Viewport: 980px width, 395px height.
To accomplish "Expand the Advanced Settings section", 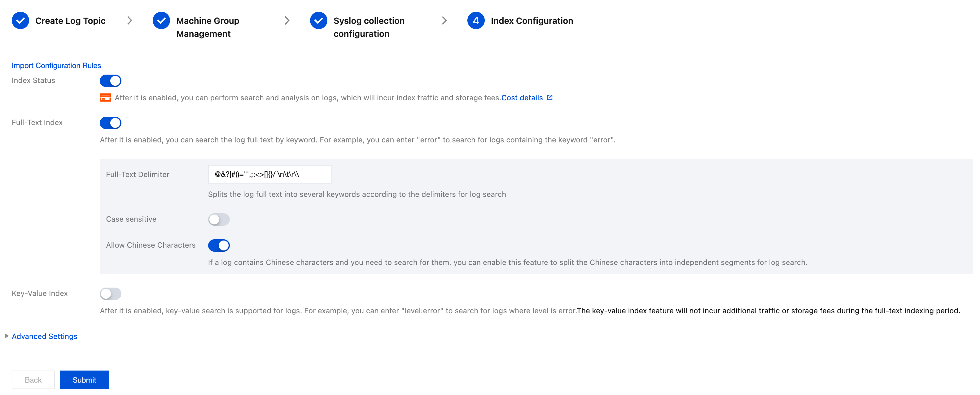I will pos(45,336).
